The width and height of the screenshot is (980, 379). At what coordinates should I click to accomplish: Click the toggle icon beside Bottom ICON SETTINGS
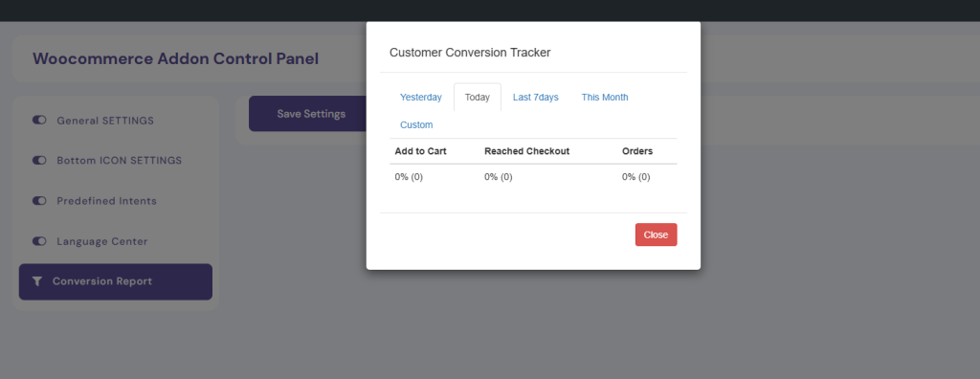coord(39,161)
